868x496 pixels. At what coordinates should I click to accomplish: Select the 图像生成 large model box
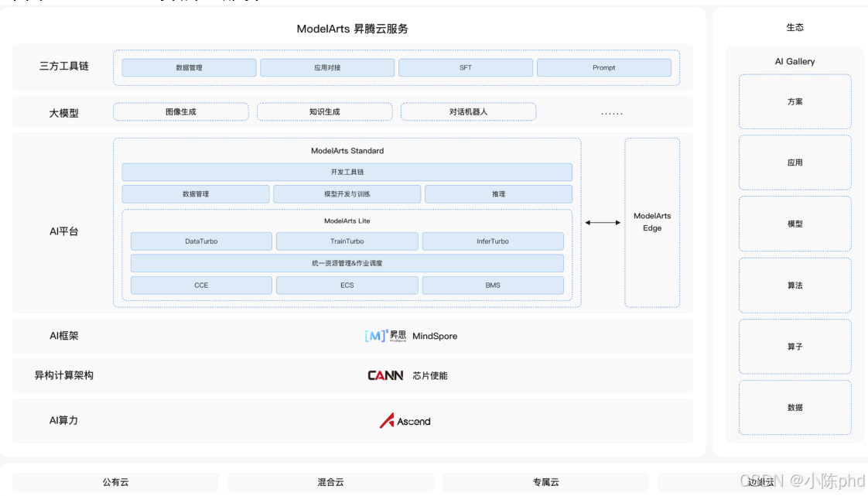click(x=181, y=112)
